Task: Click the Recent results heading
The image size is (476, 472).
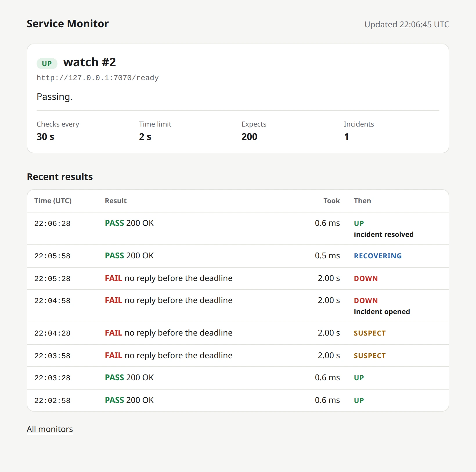Action: click(60, 177)
